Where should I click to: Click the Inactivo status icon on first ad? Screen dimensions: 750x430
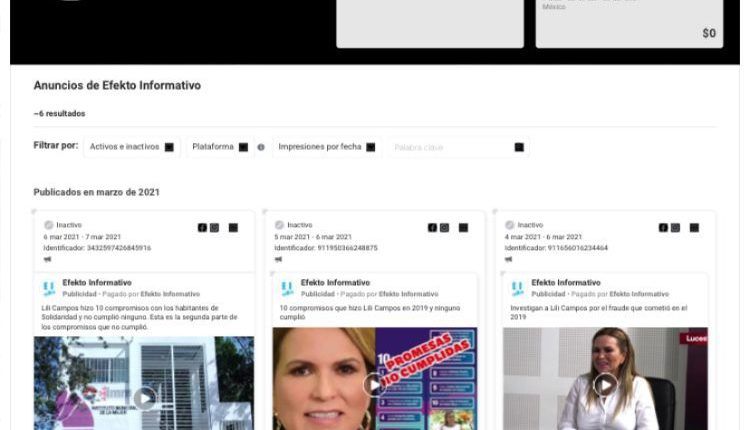tap(48, 226)
